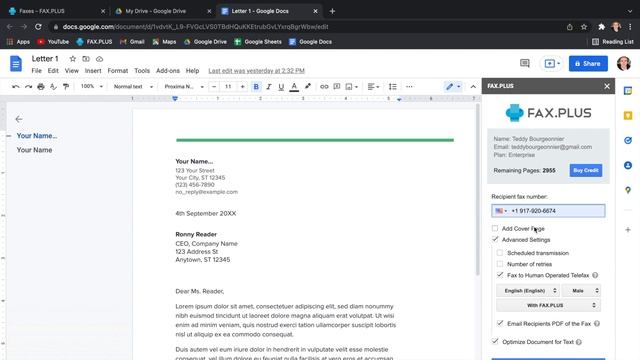Run spell check icon in toolbar
The image size is (640, 360).
(x=53, y=87)
